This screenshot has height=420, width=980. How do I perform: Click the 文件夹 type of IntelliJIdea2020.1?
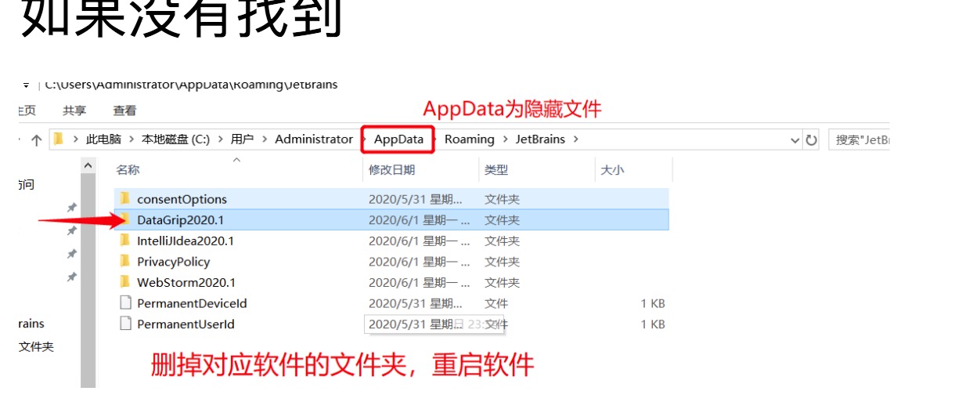pos(502,241)
